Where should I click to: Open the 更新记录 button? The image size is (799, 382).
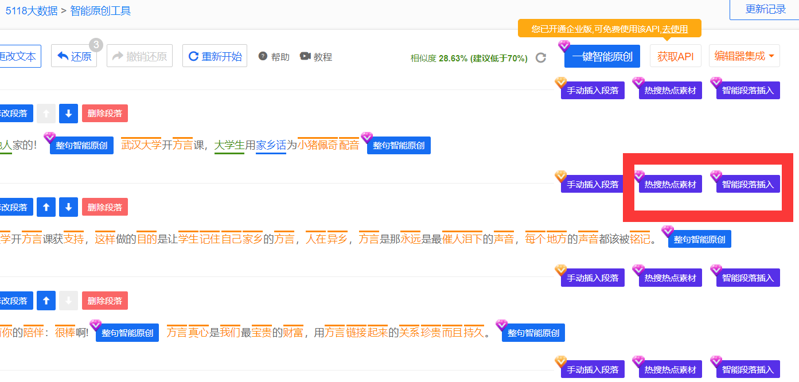(765, 9)
